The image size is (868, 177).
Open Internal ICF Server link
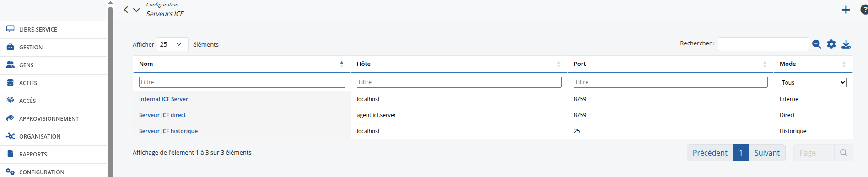[x=163, y=99]
